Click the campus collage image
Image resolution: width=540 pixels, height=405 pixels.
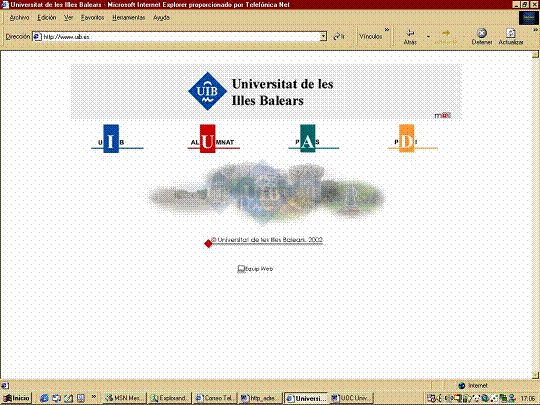tap(266, 193)
